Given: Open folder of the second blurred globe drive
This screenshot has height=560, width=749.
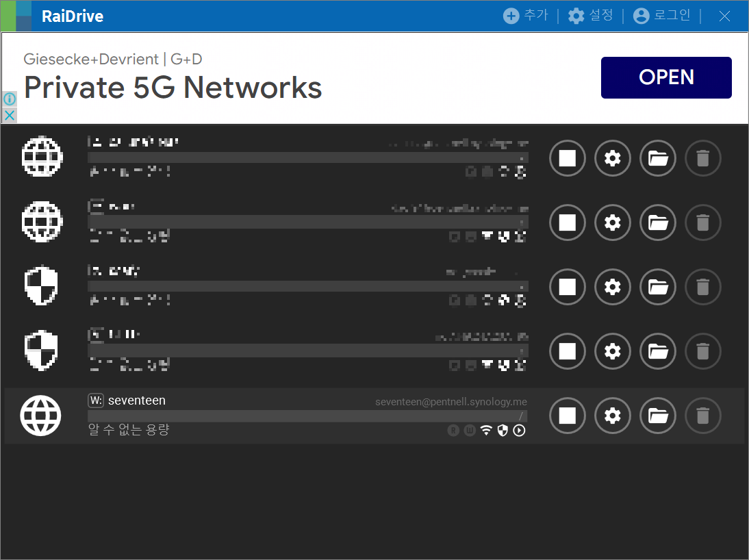Looking at the screenshot, I should (x=658, y=222).
